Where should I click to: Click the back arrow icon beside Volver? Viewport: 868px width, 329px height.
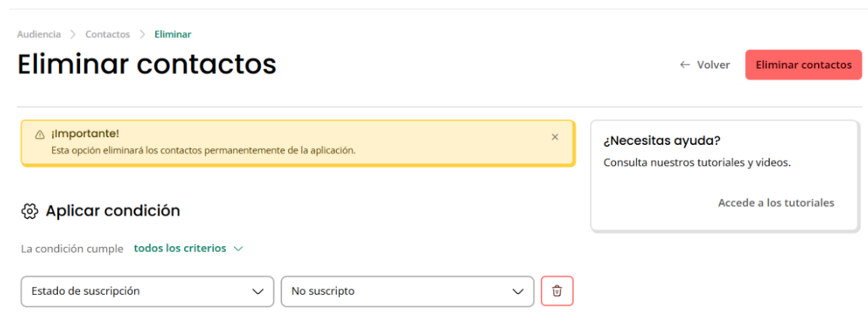coord(685,65)
